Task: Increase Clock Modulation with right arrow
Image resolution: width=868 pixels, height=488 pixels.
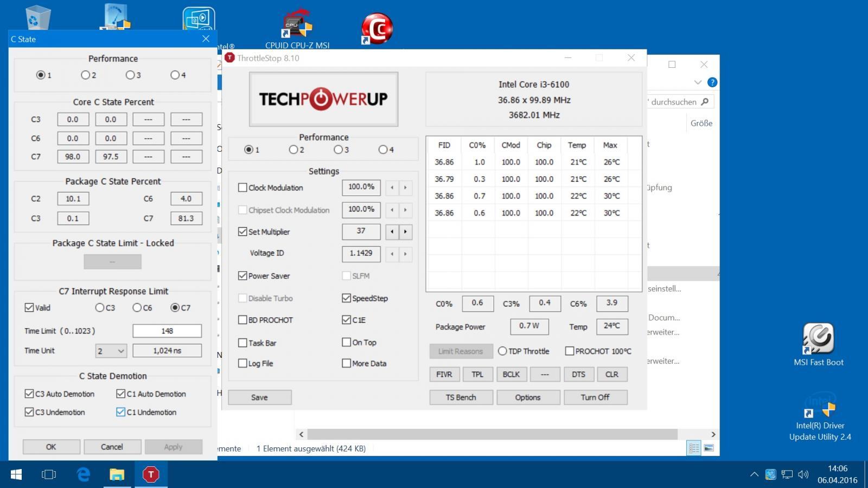Action: (x=405, y=188)
